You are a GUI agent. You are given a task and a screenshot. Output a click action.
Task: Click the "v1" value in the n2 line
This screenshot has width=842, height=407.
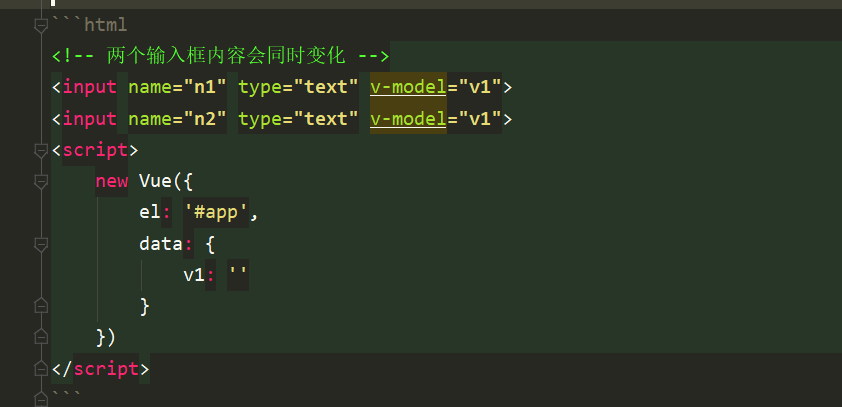click(x=480, y=119)
